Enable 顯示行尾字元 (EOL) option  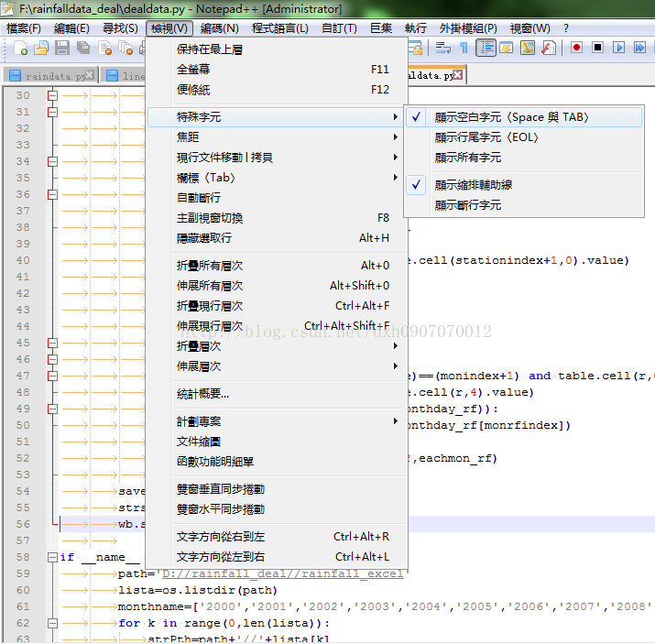[523, 137]
